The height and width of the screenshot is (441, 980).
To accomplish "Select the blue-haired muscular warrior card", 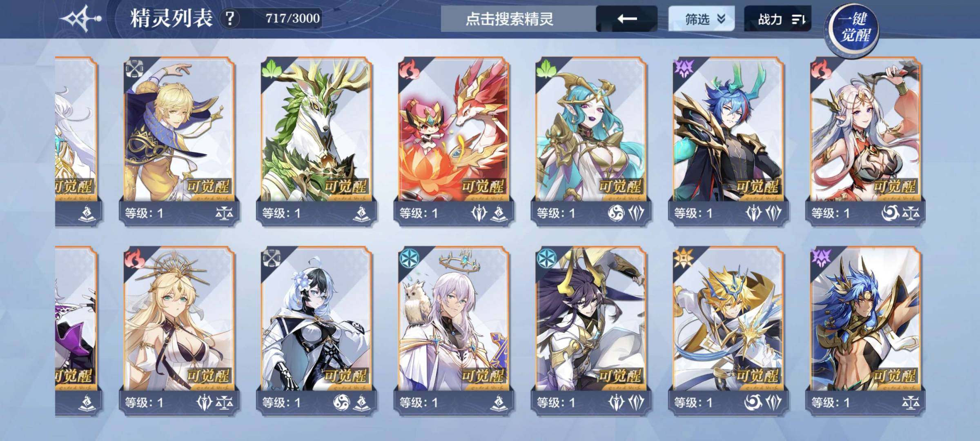I will pyautogui.click(x=865, y=332).
